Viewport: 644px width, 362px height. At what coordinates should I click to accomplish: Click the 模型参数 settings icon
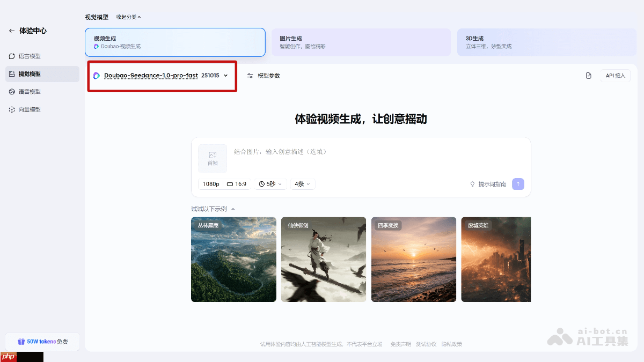(x=250, y=76)
